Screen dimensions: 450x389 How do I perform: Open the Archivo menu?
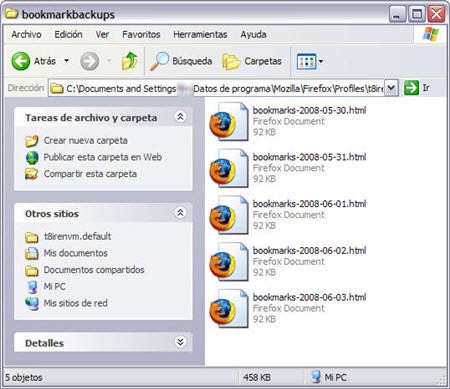click(x=26, y=34)
